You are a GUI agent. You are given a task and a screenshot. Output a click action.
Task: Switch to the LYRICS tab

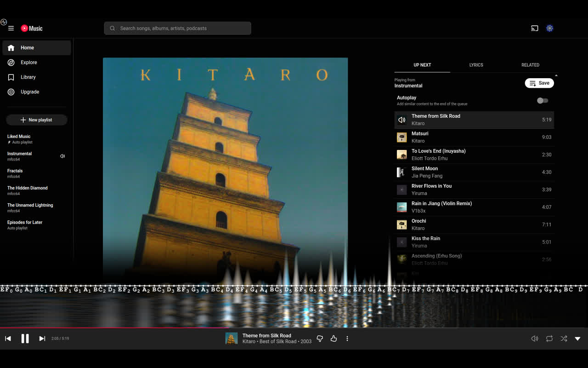[x=476, y=65]
